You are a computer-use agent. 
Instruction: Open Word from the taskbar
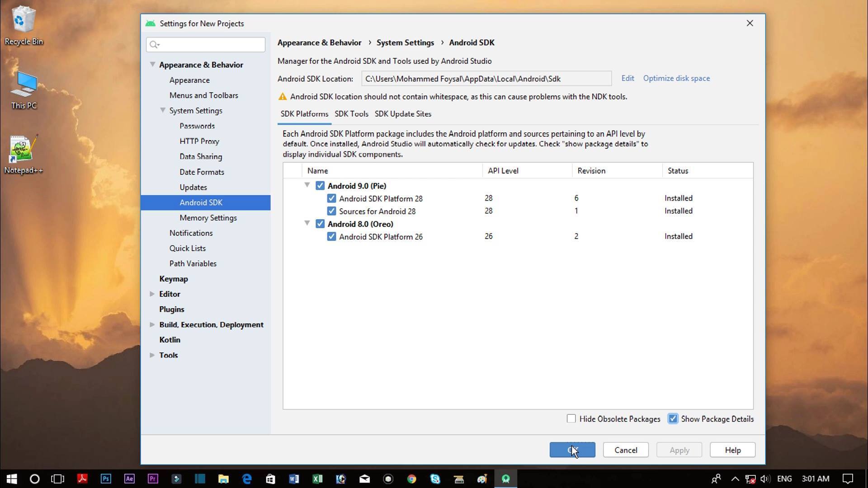[294, 479]
